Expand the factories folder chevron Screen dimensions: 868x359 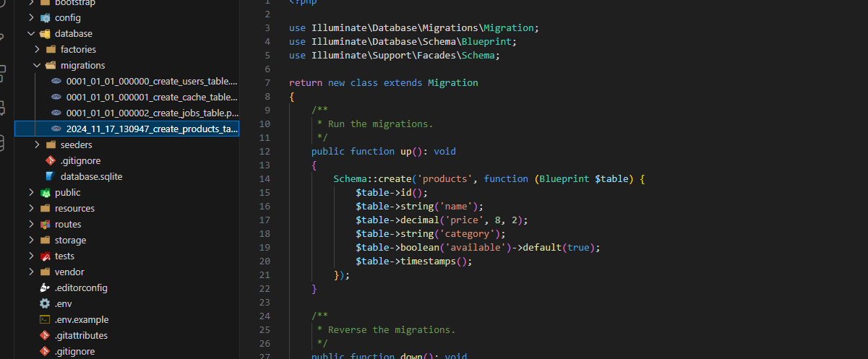tap(38, 49)
